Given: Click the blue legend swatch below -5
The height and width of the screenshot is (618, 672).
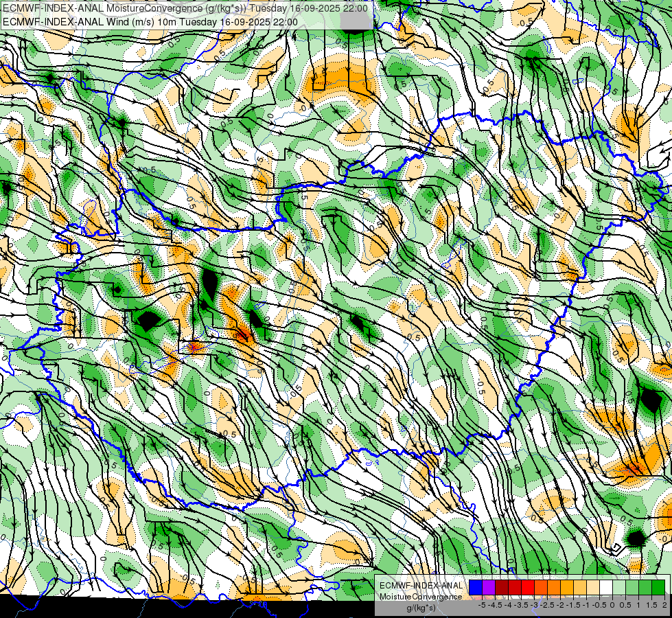Looking at the screenshot, I should 476,588.
